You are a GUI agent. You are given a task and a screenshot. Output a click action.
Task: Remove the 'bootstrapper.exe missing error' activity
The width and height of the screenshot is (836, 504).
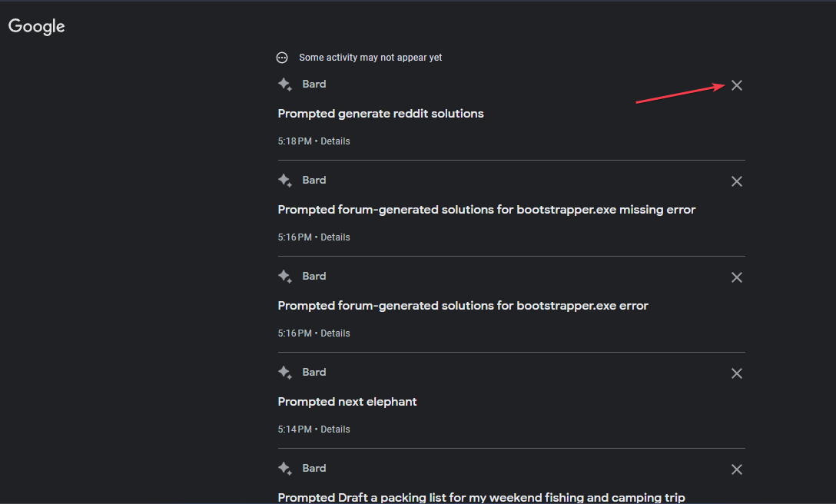tap(736, 181)
